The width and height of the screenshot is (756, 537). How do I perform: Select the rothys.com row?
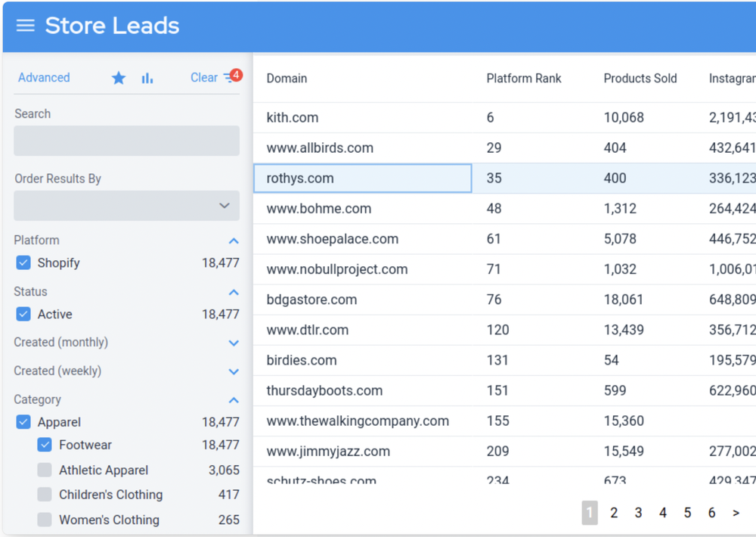point(362,178)
